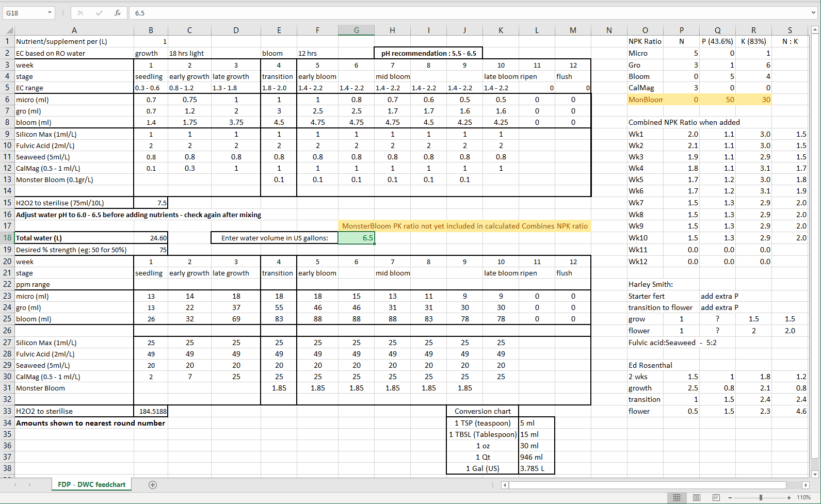Click the formula bar showing 6.5

coord(470,13)
